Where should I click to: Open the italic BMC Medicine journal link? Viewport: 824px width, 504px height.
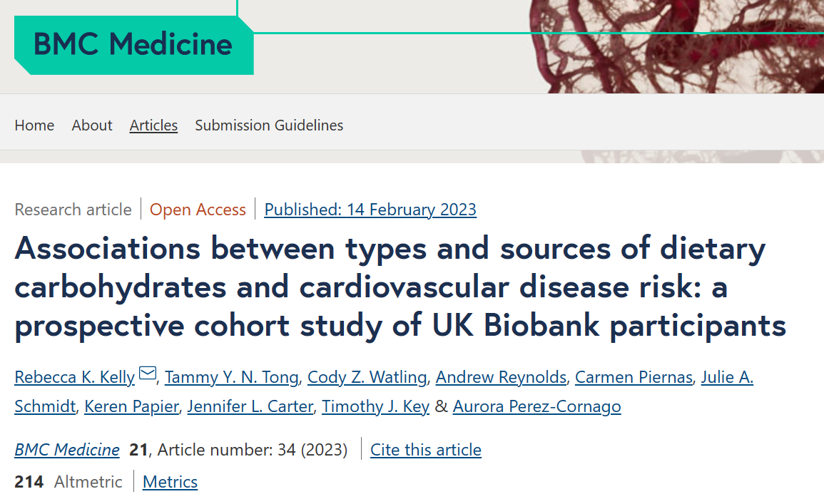pos(67,450)
